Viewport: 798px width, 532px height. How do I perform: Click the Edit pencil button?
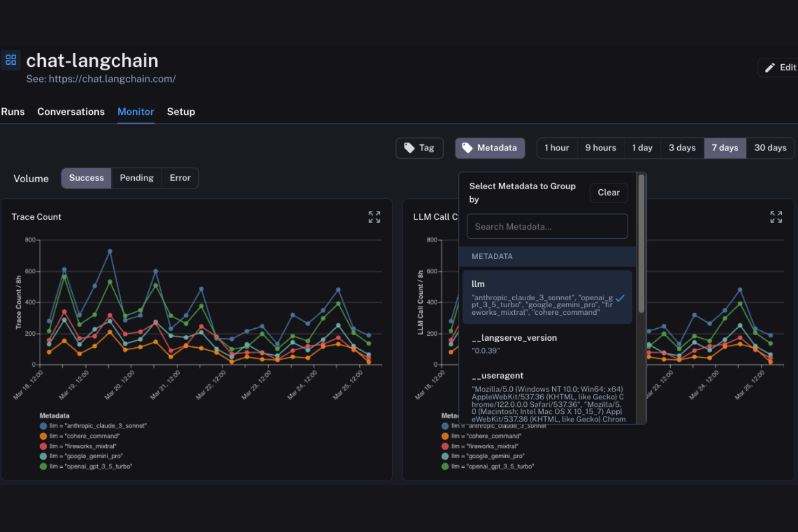click(779, 67)
